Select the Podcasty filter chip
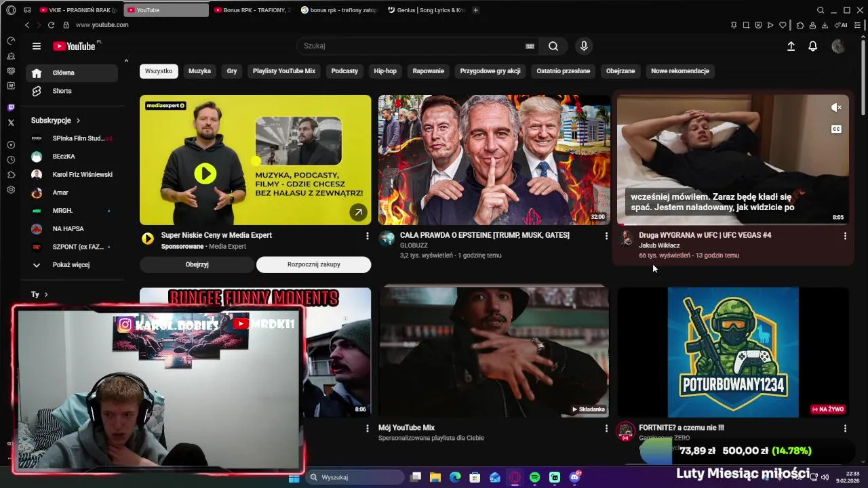The width and height of the screenshot is (868, 488). 344,71
